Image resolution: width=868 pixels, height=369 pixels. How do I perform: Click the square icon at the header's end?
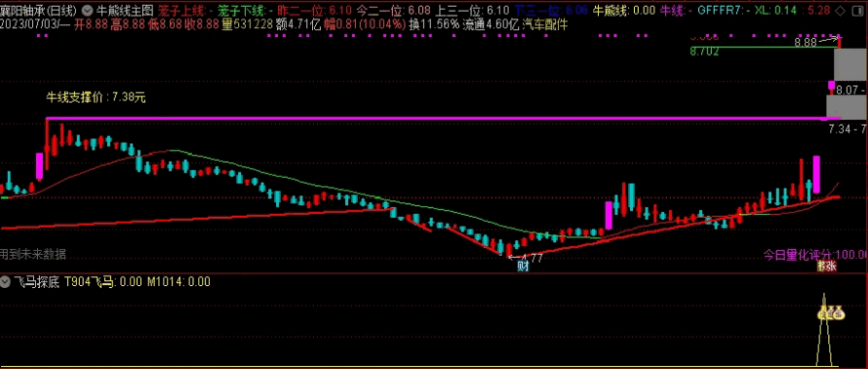(x=858, y=10)
